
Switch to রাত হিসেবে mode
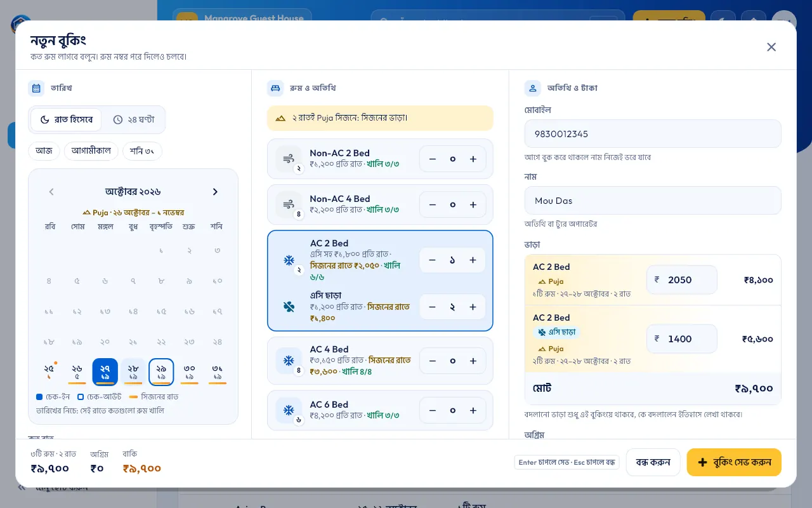tap(66, 119)
